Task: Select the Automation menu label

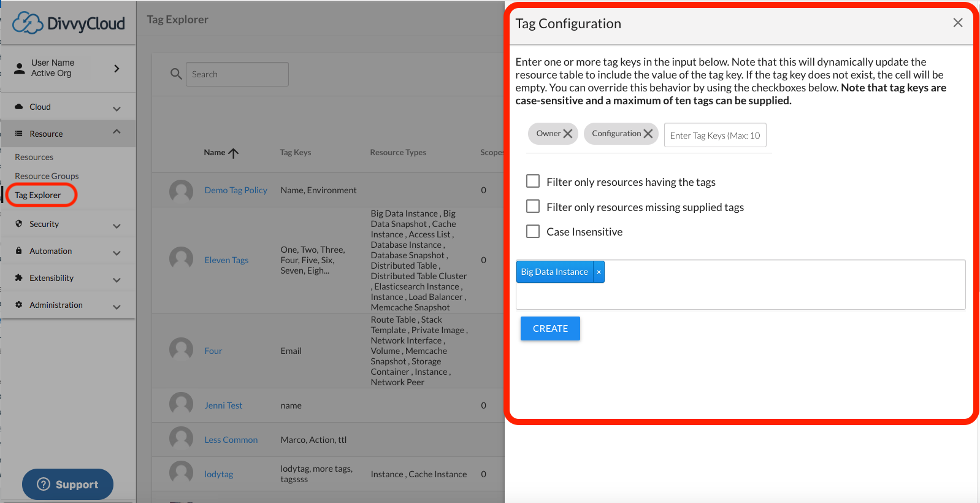Action: (51, 251)
